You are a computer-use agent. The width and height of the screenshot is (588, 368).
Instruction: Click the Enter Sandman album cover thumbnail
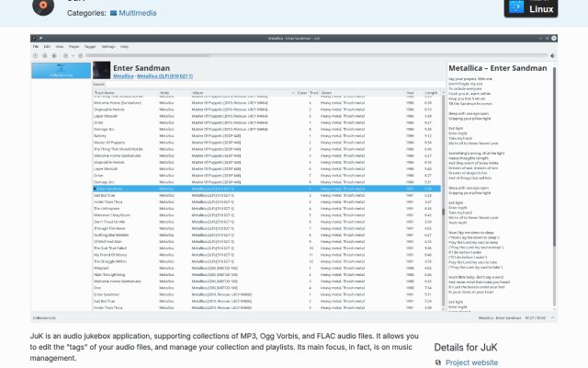click(102, 70)
